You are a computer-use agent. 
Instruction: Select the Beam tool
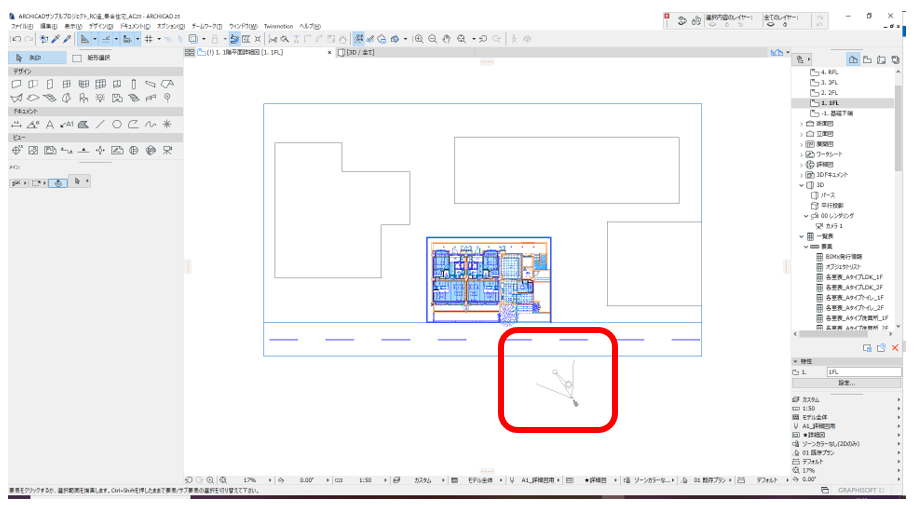point(150,84)
